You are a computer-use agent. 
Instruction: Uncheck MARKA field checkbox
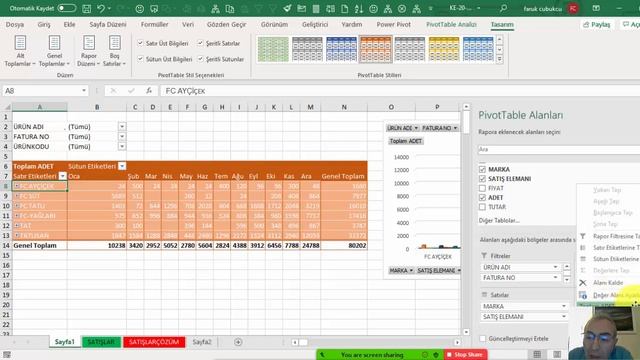[482, 169]
